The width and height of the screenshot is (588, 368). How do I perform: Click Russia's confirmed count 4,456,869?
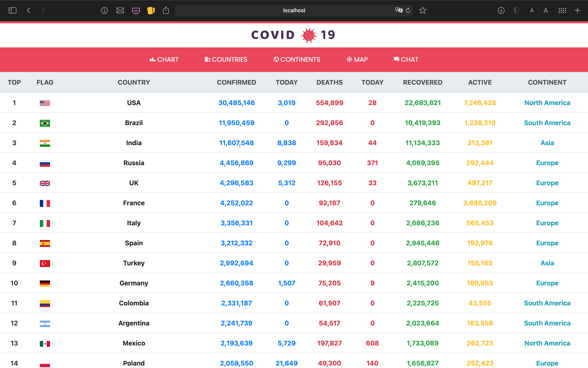coord(236,163)
